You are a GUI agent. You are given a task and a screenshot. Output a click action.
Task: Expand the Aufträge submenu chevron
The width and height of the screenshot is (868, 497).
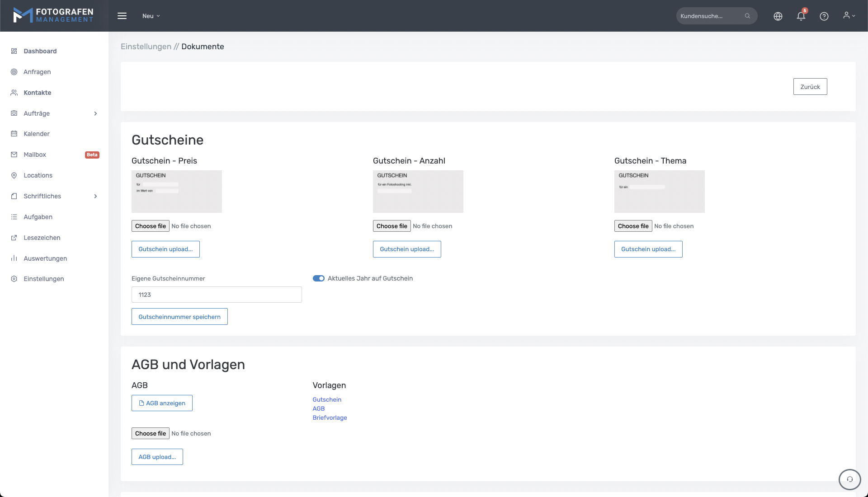[x=95, y=113]
